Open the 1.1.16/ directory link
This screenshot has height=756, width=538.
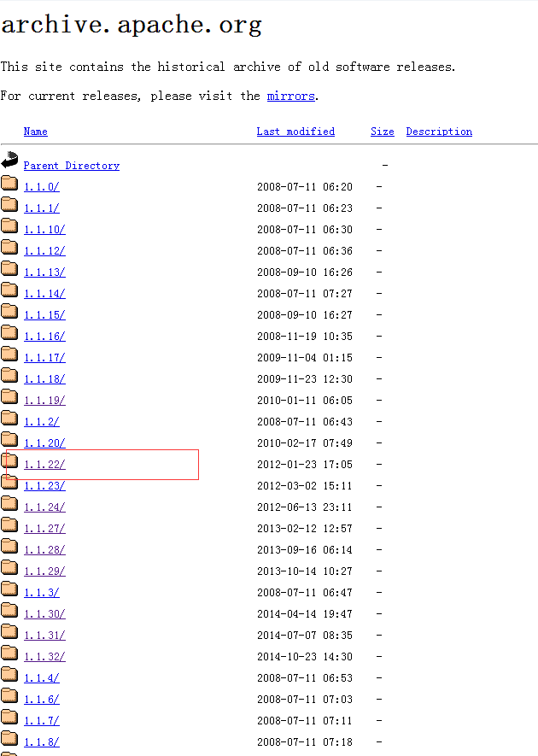click(x=44, y=337)
